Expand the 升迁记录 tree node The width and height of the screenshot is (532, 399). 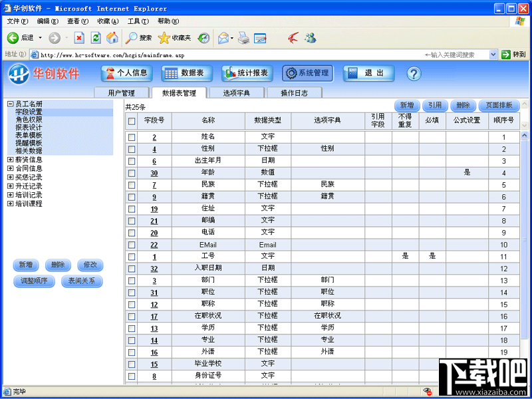pyautogui.click(x=10, y=186)
